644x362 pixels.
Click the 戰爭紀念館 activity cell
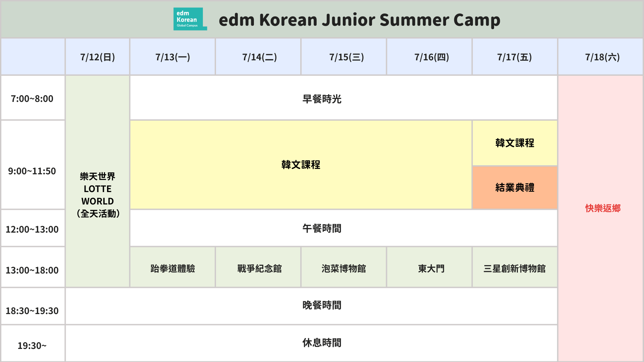pyautogui.click(x=259, y=268)
